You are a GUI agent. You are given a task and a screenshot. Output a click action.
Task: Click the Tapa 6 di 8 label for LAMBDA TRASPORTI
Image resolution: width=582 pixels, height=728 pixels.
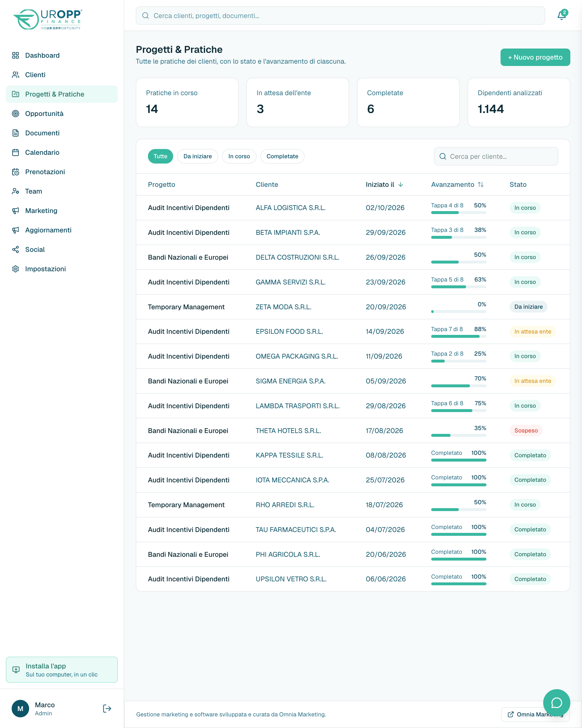coord(447,403)
